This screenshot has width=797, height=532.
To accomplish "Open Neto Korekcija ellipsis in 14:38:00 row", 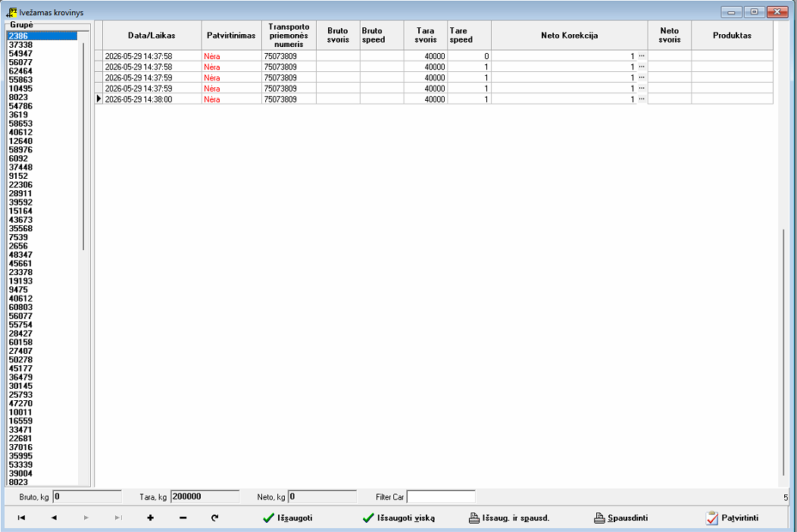I will coord(642,99).
